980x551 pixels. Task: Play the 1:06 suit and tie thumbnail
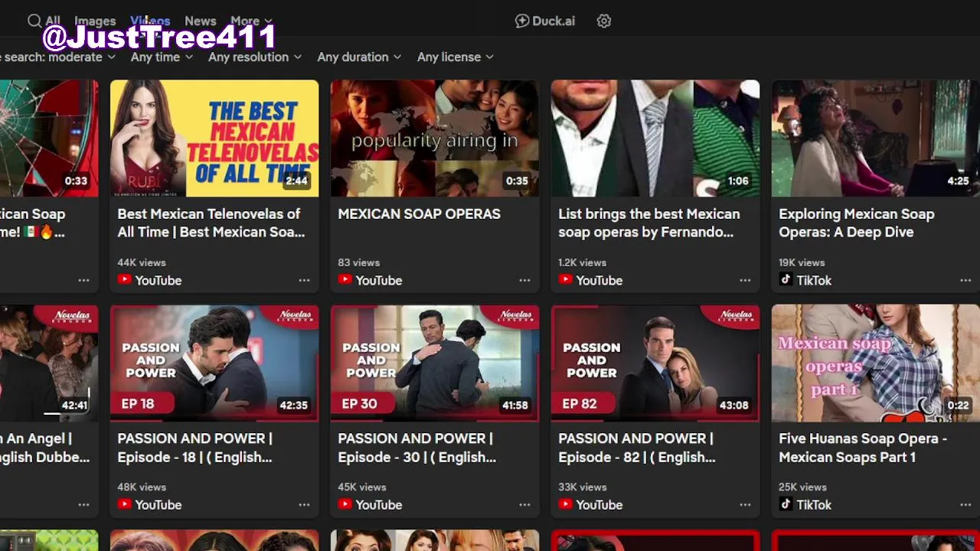(655, 139)
